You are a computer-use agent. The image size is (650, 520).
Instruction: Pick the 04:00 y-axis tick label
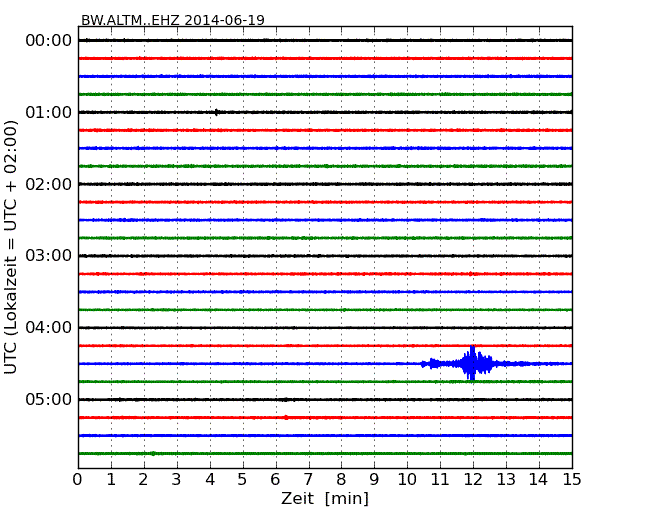[49, 328]
